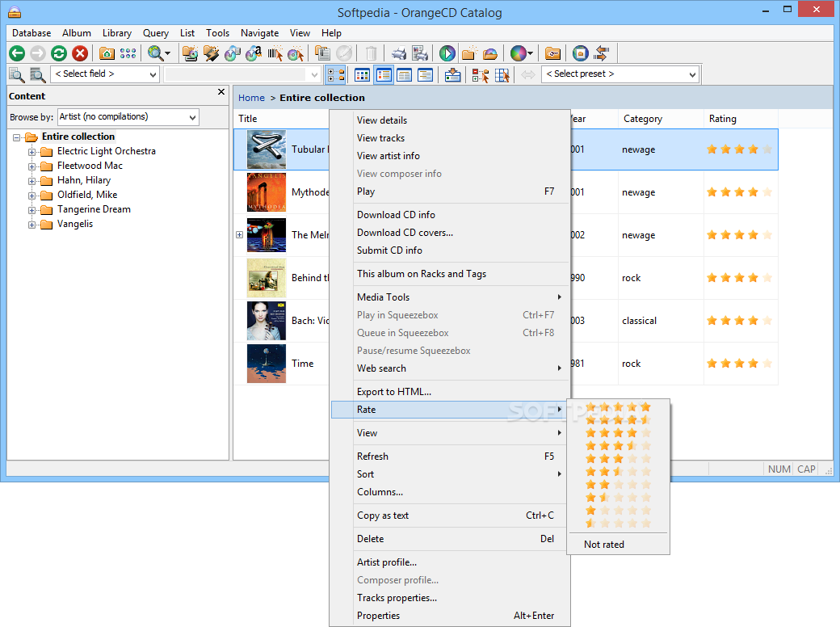
Task: Expand The Melr album row plus box
Action: click(239, 235)
